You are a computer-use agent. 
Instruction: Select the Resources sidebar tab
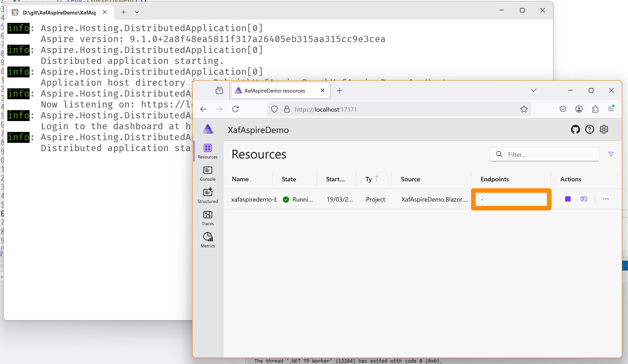click(x=207, y=151)
